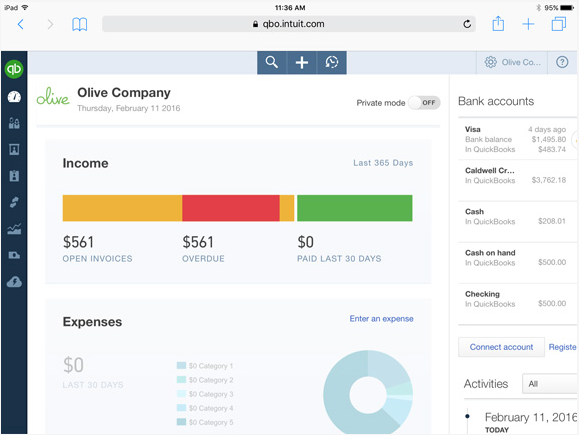This screenshot has width=583, height=435.
Task: Add a new Safari tab
Action: click(x=528, y=25)
